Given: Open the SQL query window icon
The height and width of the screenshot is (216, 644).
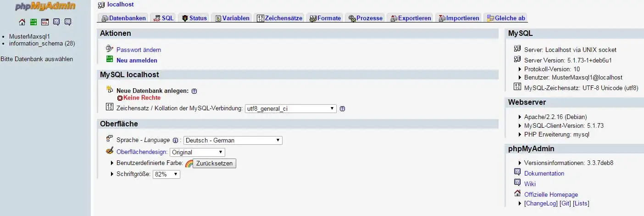Looking at the screenshot, I should [45, 22].
